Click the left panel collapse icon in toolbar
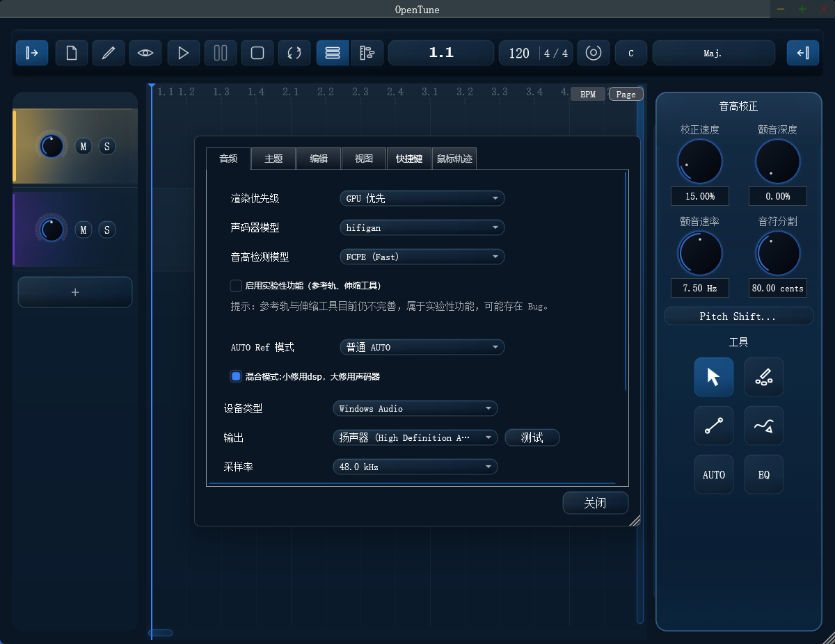Screen dimensions: 835x644 point(32,53)
